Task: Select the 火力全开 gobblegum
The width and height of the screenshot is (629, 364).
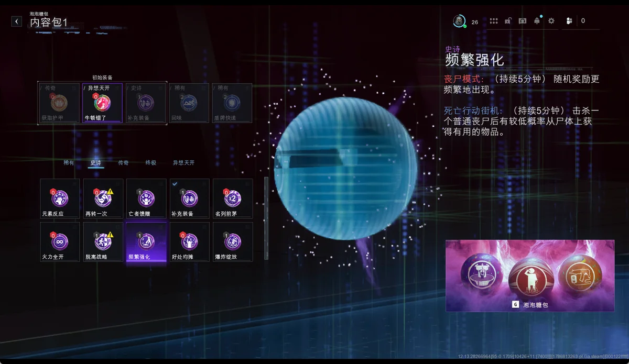Action: tap(60, 242)
